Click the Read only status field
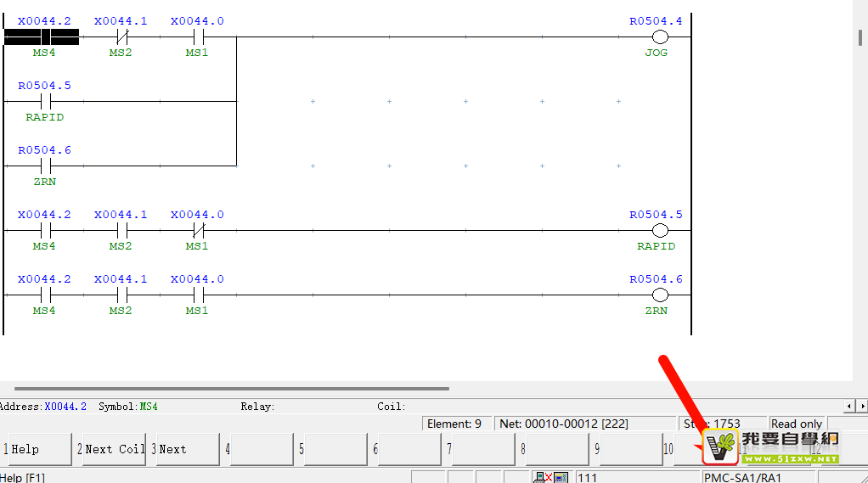The image size is (868, 483). (x=796, y=424)
